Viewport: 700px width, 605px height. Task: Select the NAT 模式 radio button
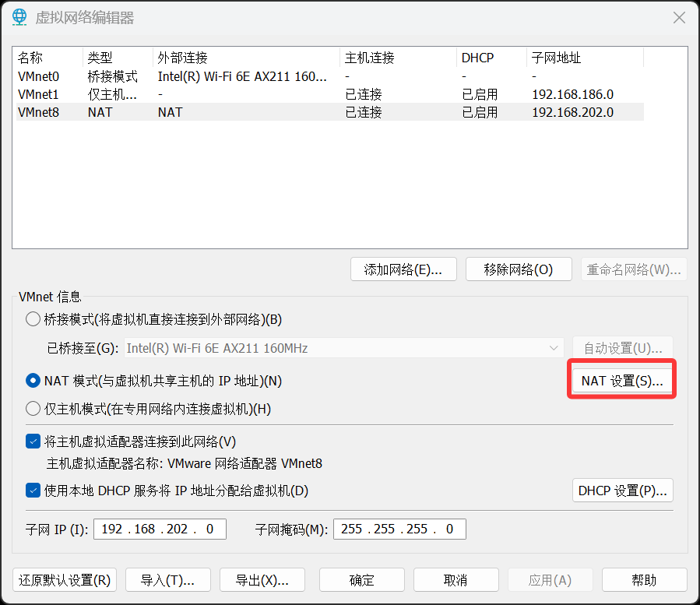[x=33, y=381]
